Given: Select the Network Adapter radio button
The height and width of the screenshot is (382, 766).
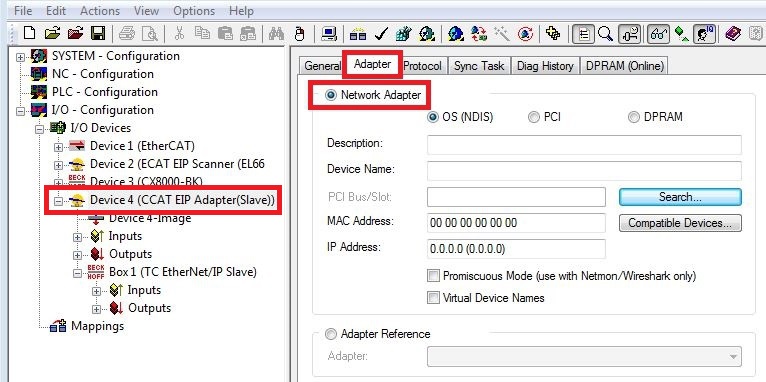Looking at the screenshot, I should [331, 94].
